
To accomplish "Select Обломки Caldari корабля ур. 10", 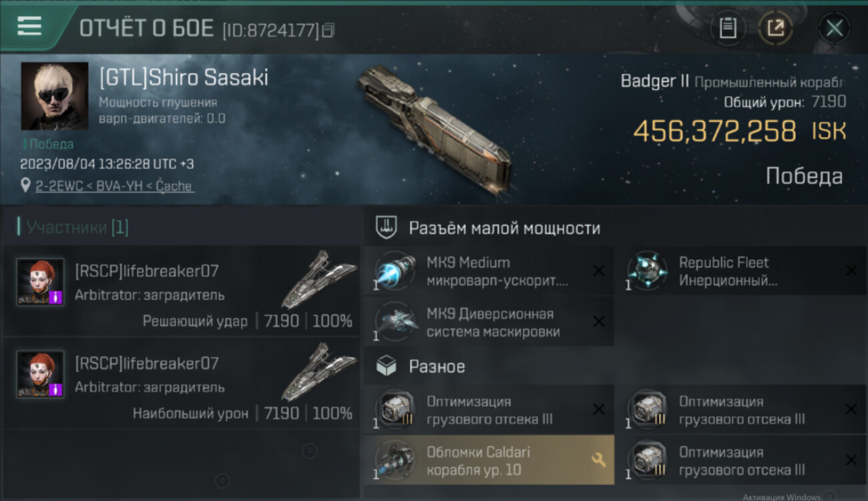I will [489, 460].
